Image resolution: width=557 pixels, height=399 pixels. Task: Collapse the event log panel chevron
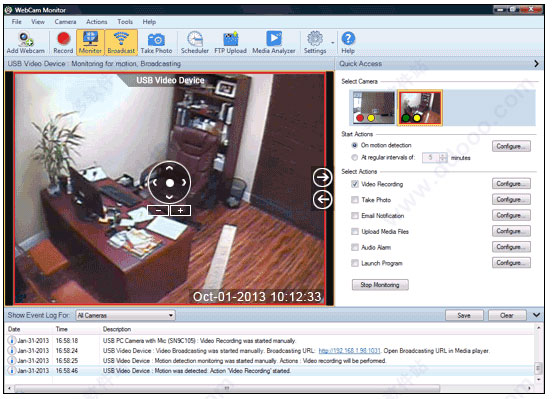536,315
